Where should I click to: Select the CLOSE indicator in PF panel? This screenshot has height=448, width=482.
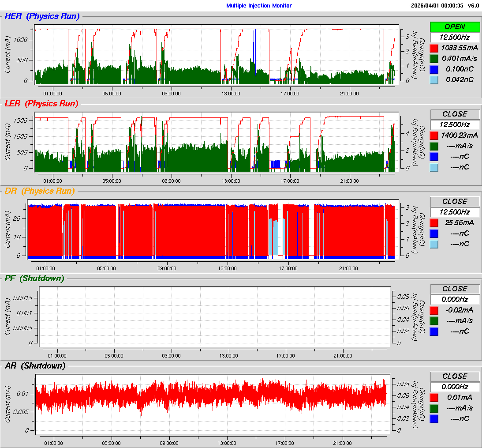(x=455, y=289)
